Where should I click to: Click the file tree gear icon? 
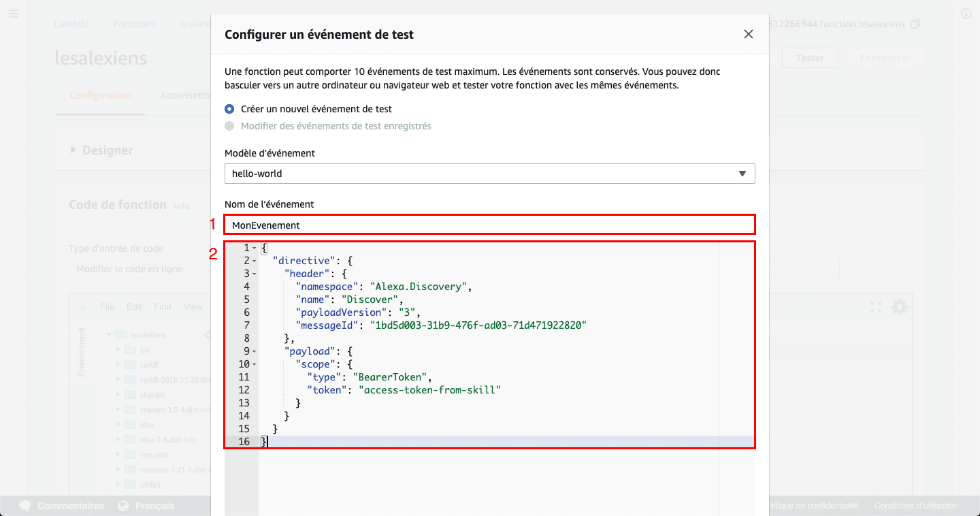(x=208, y=335)
